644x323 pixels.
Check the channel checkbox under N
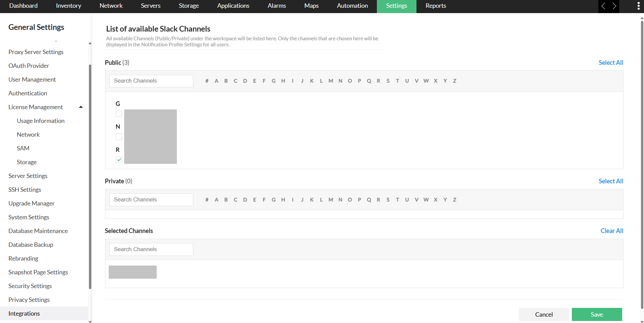point(119,137)
